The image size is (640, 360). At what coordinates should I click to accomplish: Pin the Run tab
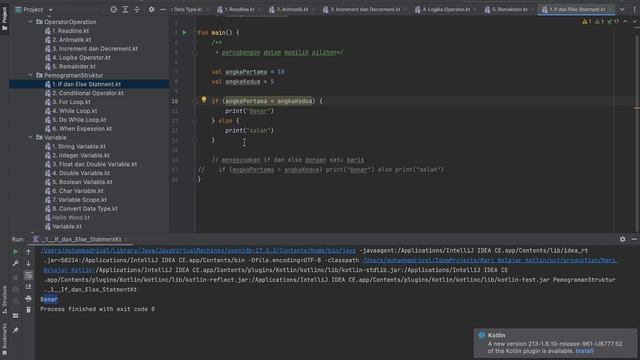pos(16,330)
